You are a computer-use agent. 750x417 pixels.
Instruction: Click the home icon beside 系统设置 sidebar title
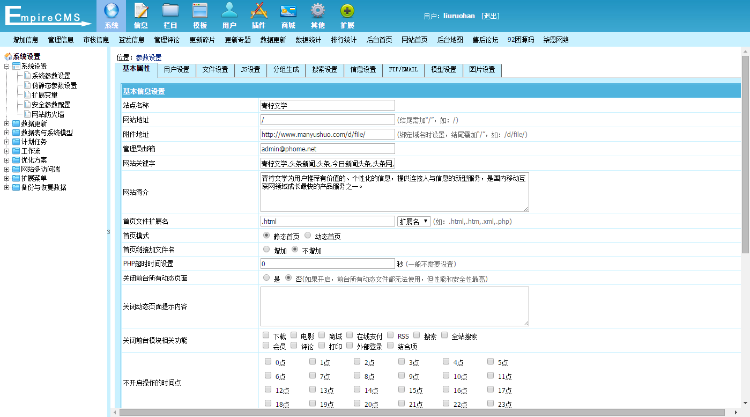point(8,56)
